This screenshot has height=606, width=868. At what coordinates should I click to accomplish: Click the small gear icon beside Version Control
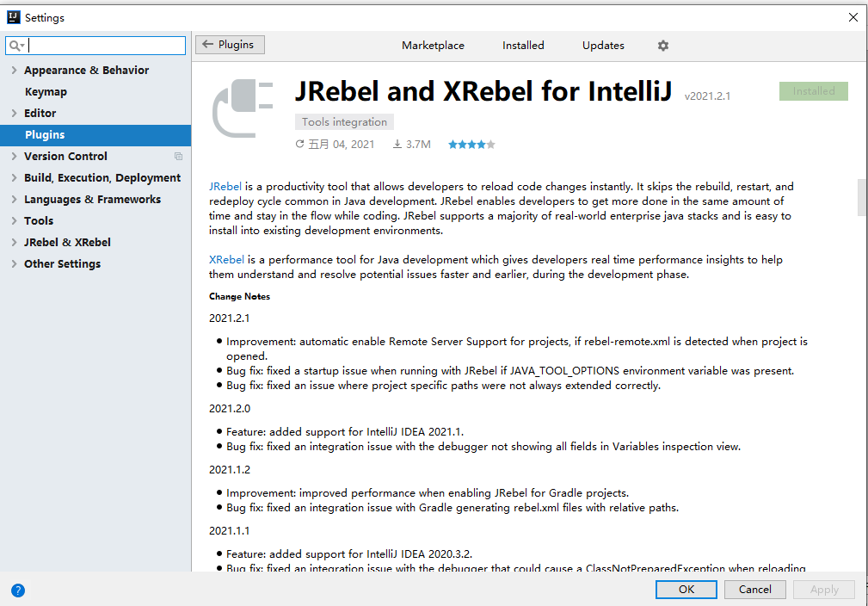click(x=178, y=156)
